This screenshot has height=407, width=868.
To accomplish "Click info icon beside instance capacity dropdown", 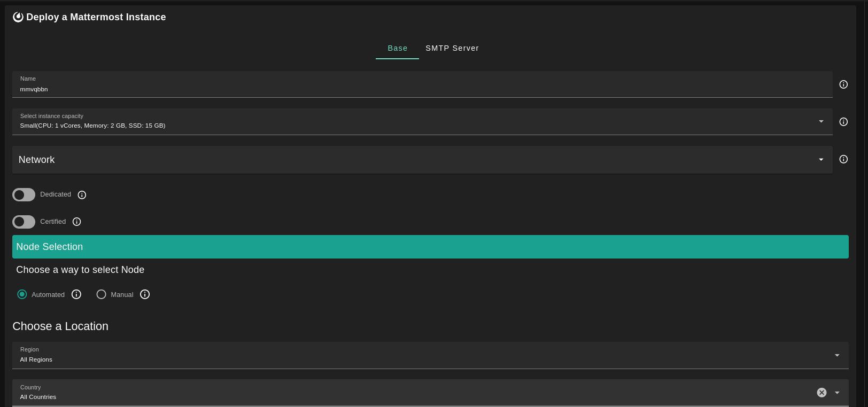I will coord(843,122).
